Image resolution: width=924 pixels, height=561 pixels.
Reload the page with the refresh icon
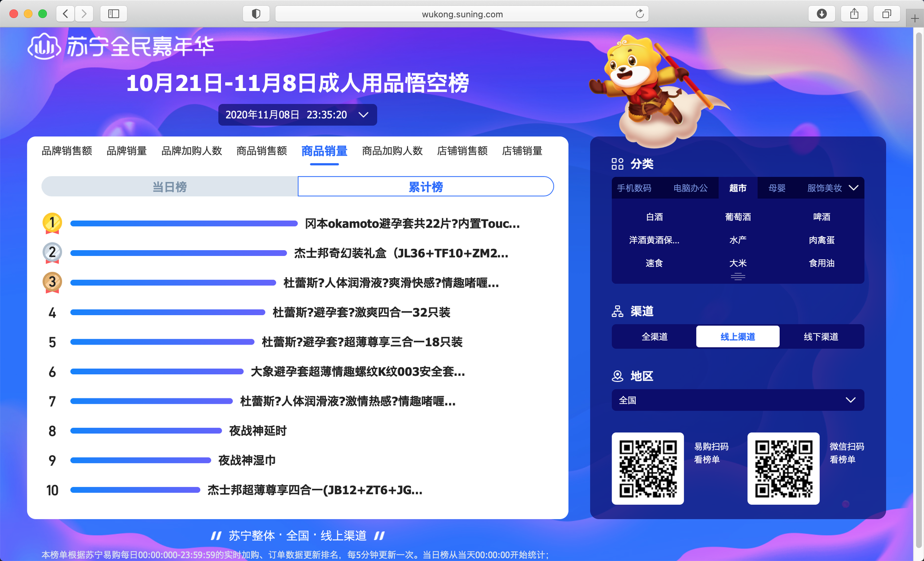click(x=640, y=13)
